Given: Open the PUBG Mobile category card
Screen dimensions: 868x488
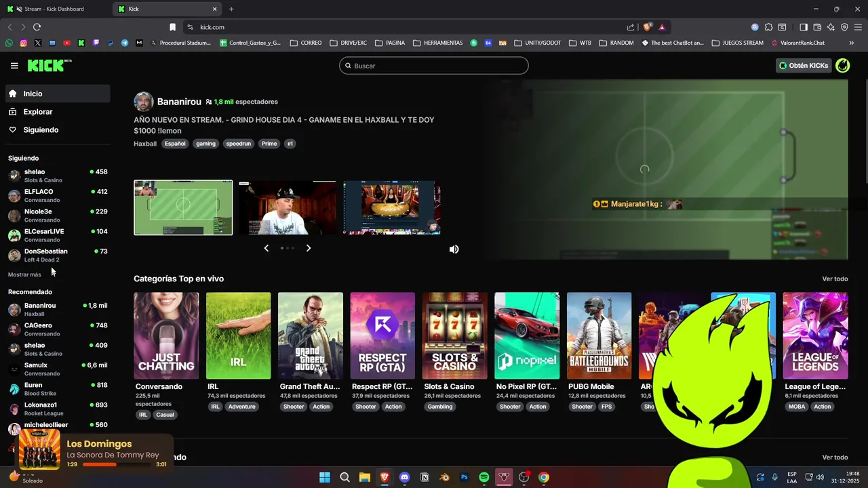Looking at the screenshot, I should pos(599,335).
